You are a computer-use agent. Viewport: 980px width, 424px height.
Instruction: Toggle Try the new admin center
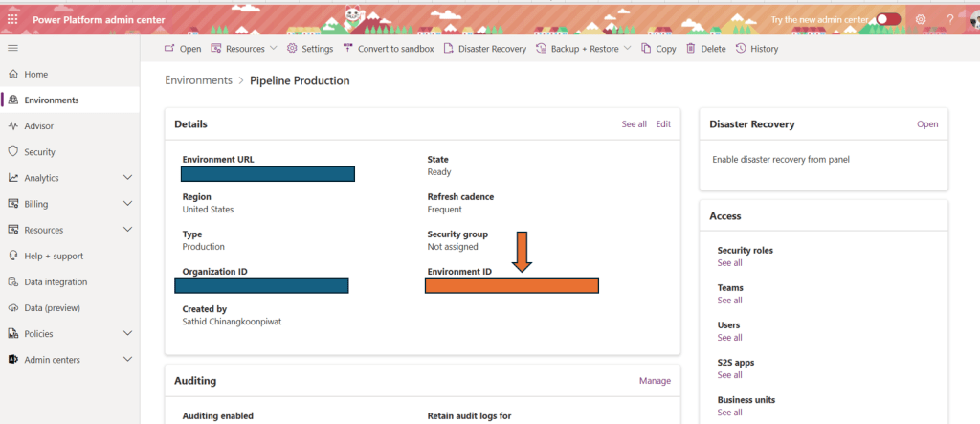[888, 19]
